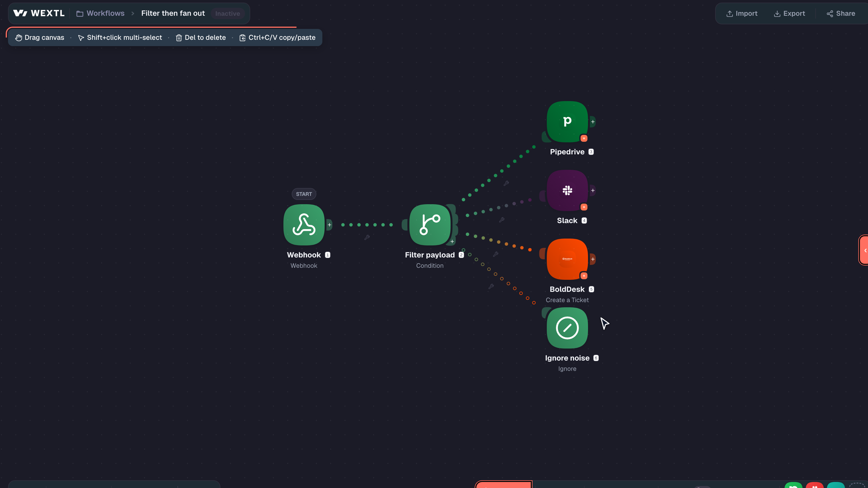Viewport: 868px width, 488px height.
Task: Click the Create a Ticket subtitle
Action: pyautogui.click(x=567, y=300)
